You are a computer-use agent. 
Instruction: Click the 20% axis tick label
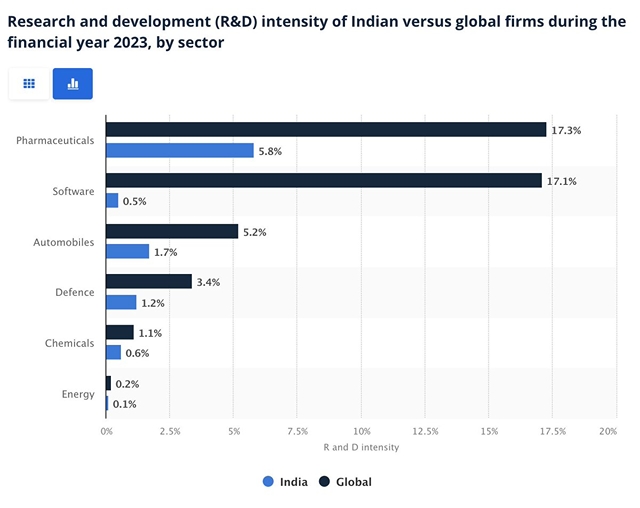[608, 431]
